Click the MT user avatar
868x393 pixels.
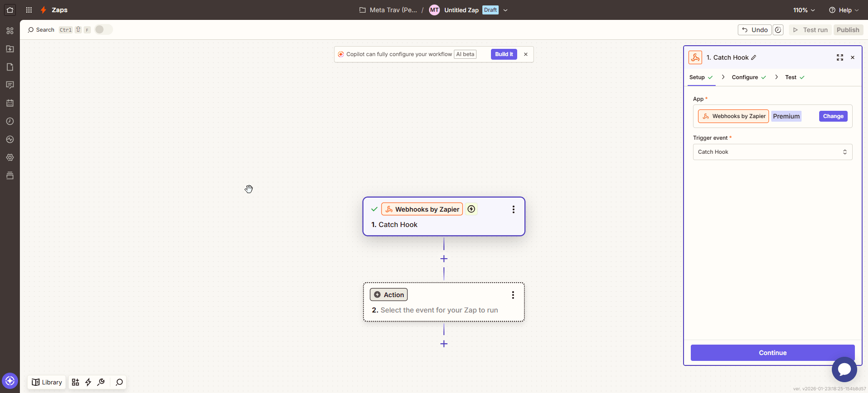434,10
